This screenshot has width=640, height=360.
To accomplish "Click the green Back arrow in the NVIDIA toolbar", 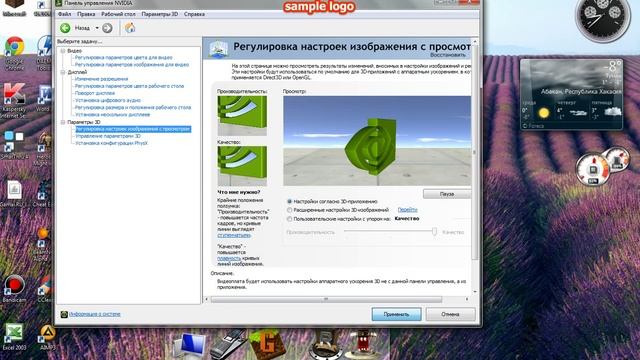I will 65,28.
